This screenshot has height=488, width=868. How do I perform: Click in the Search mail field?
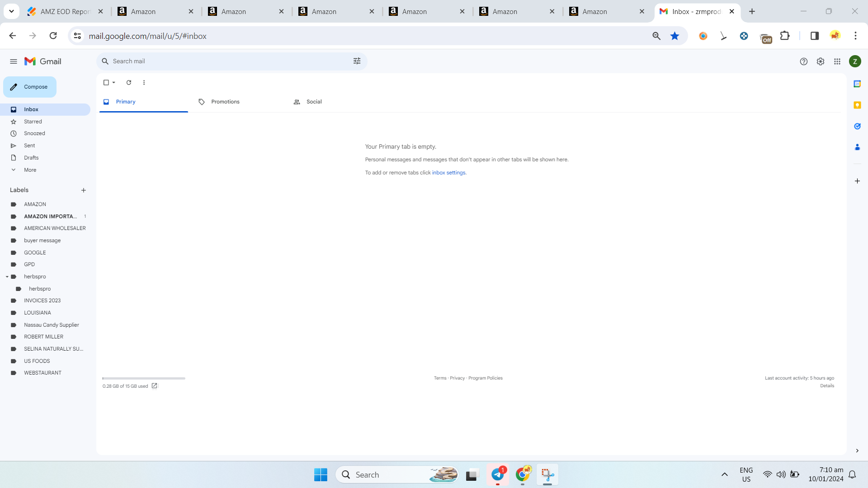(231, 61)
